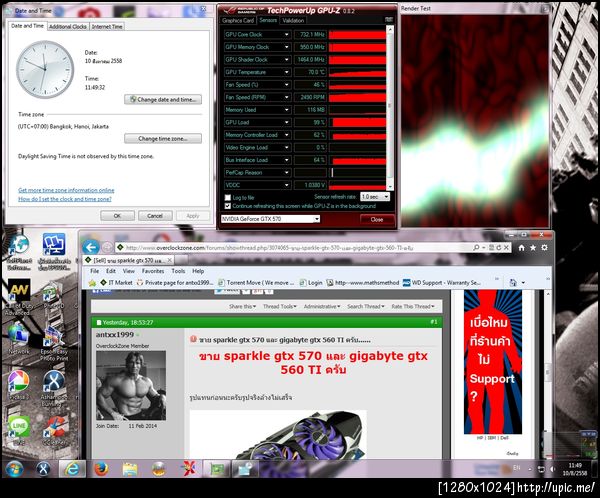Switch to Additional Clocks tab
This screenshot has width=600, height=498.
coord(68,27)
